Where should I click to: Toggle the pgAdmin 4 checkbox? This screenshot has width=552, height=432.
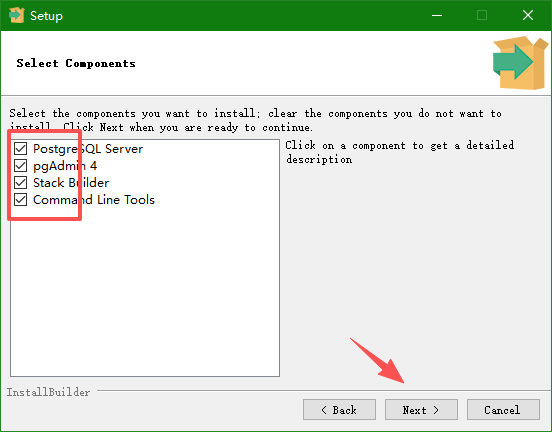[20, 165]
